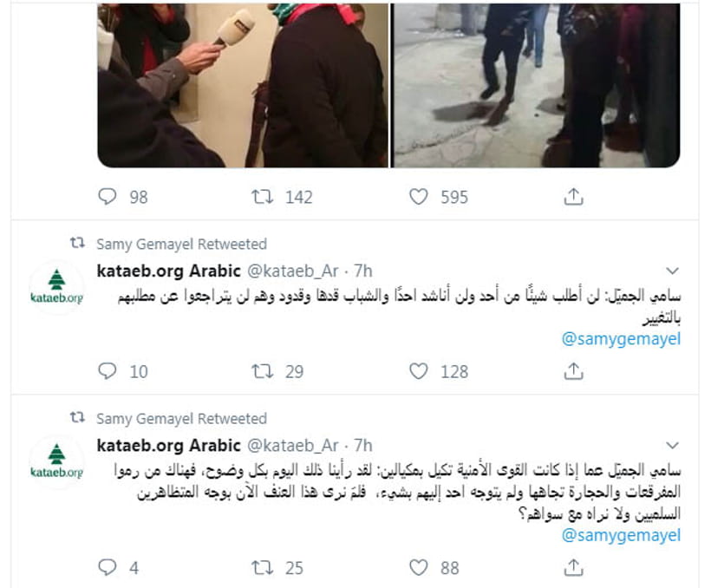View the left photo with microphone
Viewport: 711px width, 588px height.
point(243,85)
